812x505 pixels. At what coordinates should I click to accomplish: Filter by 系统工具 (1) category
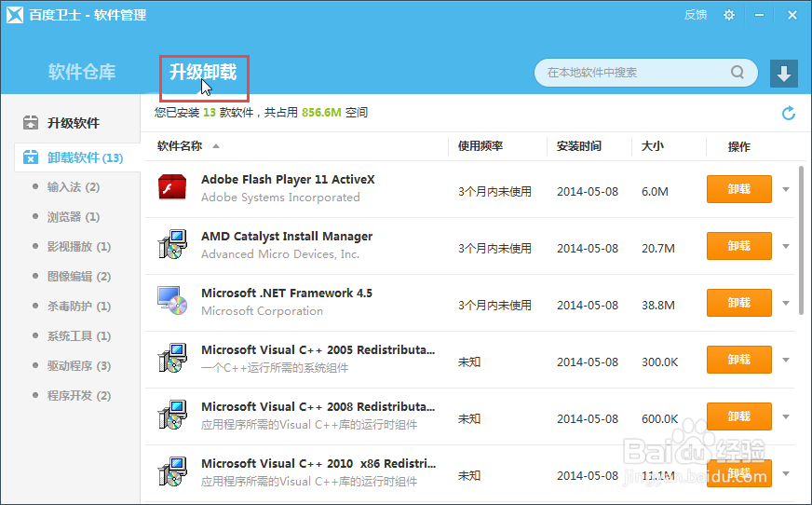pyautogui.click(x=79, y=336)
